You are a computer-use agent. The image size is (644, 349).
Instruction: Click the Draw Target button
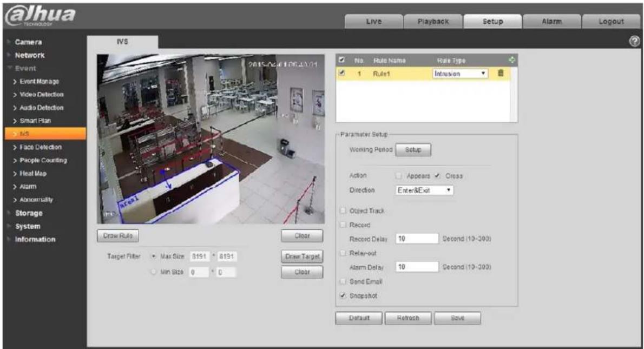point(303,256)
